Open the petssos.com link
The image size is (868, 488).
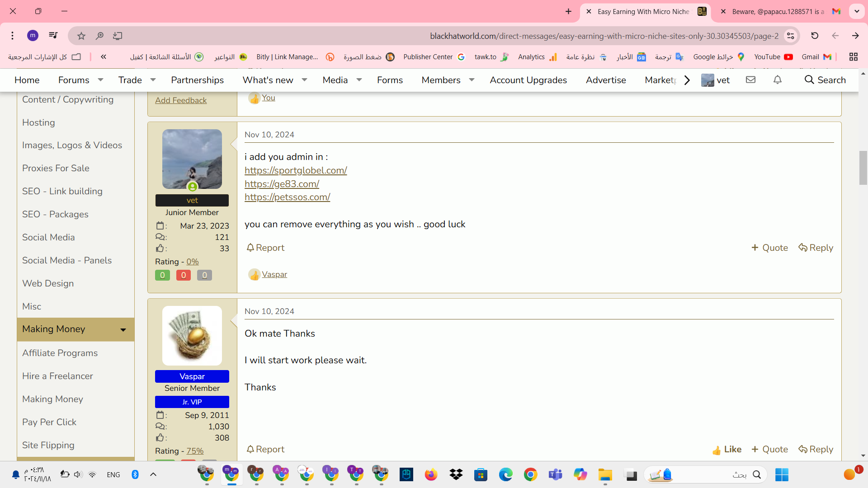288,197
